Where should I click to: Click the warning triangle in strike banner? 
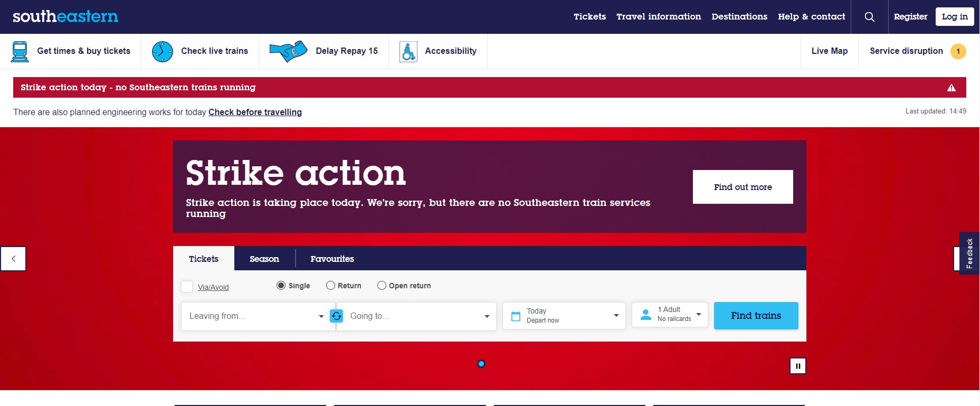[952, 88]
